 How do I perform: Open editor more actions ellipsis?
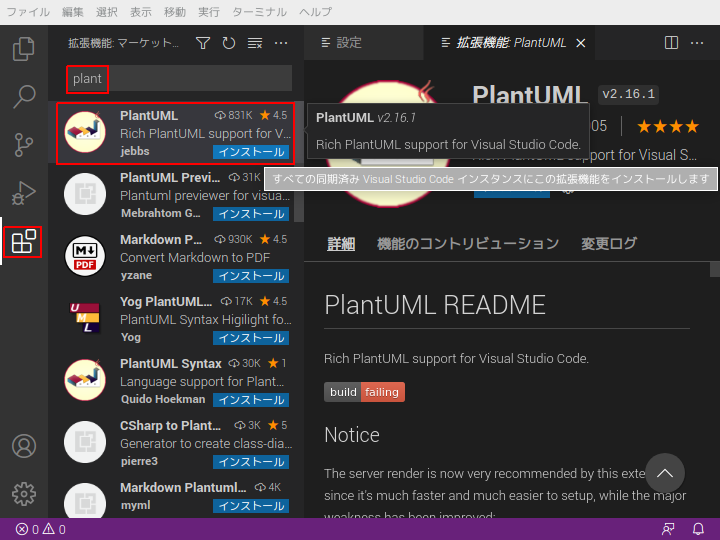[697, 43]
